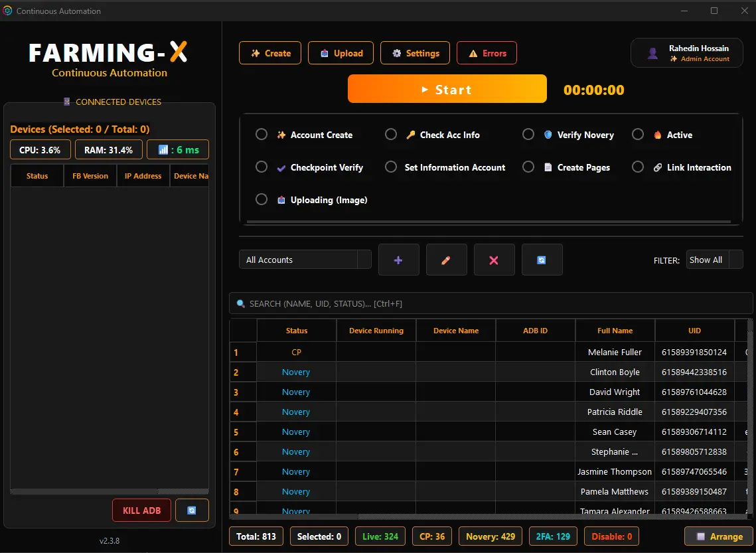Click the Device Name column header in accounts table
The height and width of the screenshot is (553, 756).
click(x=456, y=331)
